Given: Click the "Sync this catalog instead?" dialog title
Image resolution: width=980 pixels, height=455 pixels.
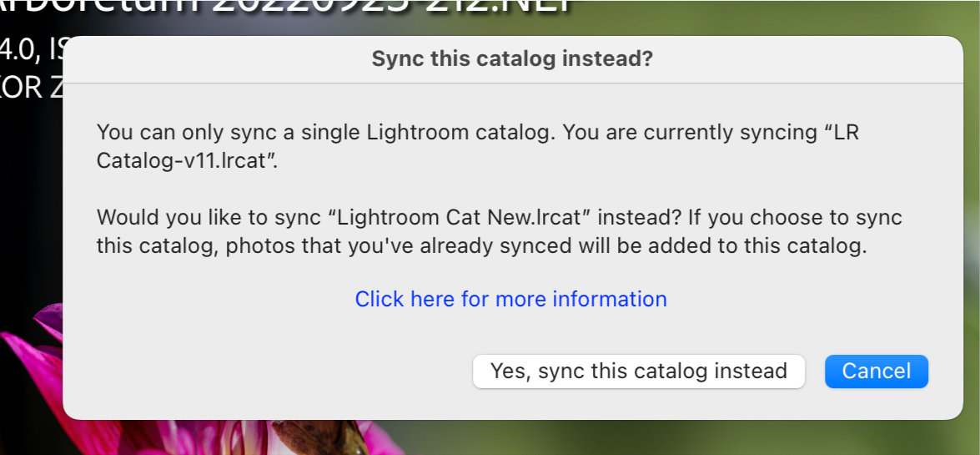Looking at the screenshot, I should [512, 59].
